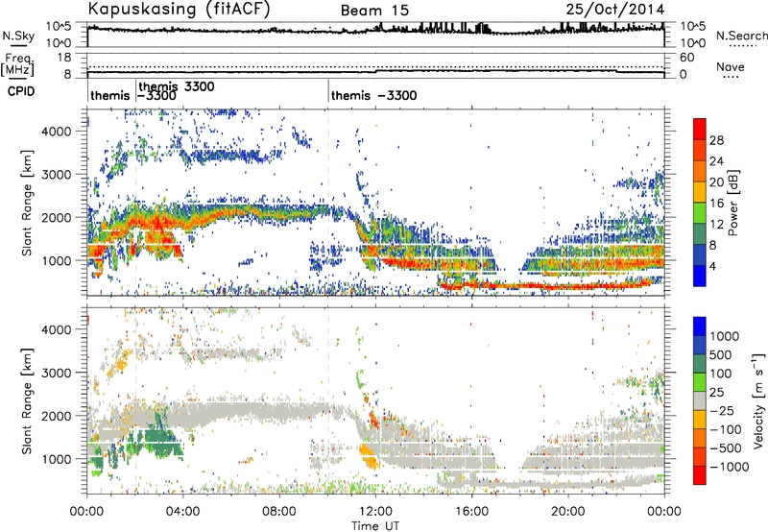Image resolution: width=768 pixels, height=532 pixels.
Task: Pick the light green segment of Power colorbar
Action: tap(700, 213)
